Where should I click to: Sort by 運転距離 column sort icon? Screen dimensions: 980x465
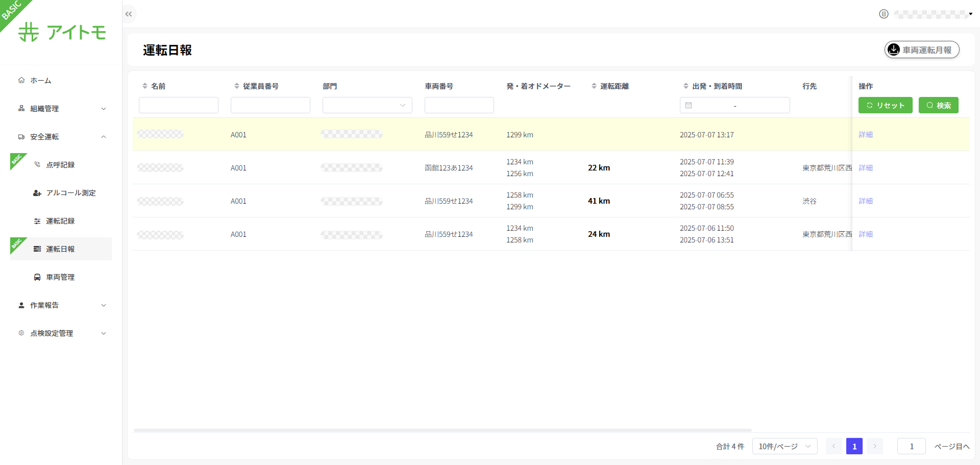(x=594, y=86)
